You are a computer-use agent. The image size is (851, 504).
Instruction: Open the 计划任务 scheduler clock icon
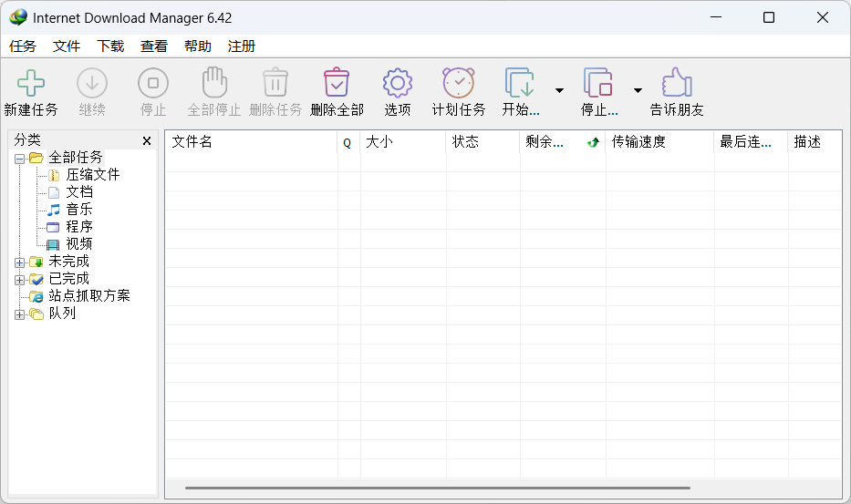pos(459,84)
